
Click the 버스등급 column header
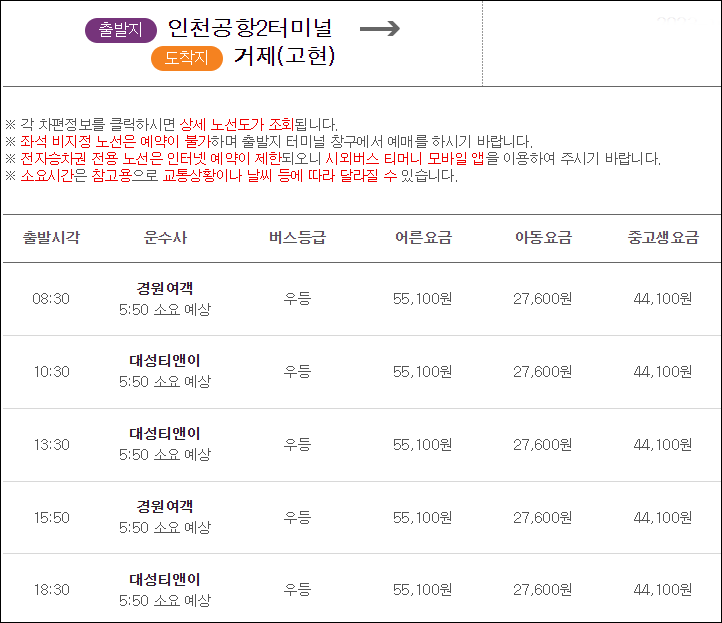pyautogui.click(x=297, y=238)
